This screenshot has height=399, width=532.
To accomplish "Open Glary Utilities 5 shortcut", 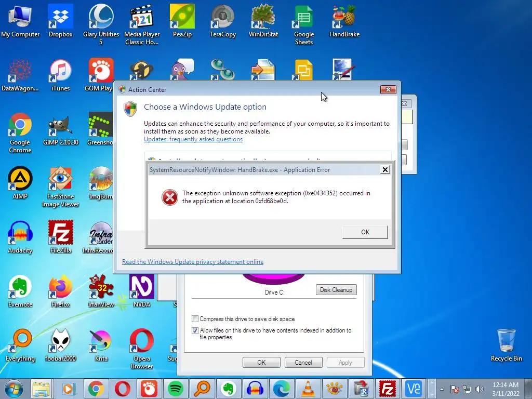I will pyautogui.click(x=101, y=24).
